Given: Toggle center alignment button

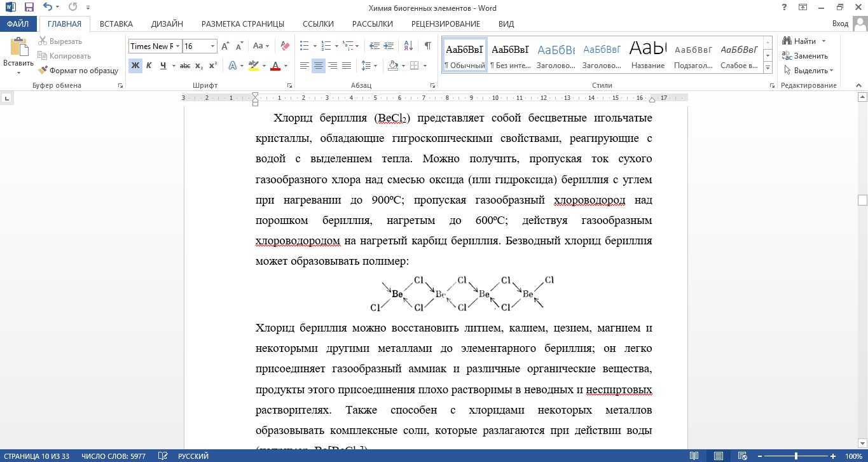Looking at the screenshot, I should [x=319, y=66].
